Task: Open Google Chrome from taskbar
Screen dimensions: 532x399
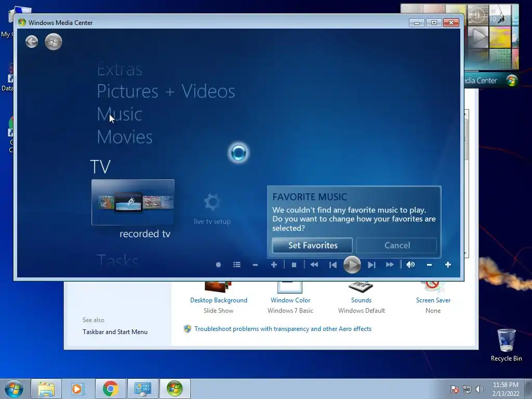Action: [x=110, y=389]
